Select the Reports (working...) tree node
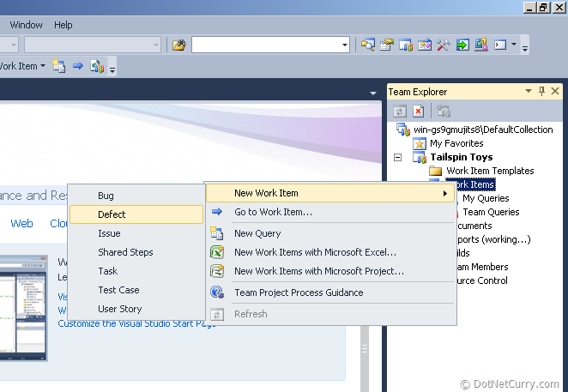Image resolution: width=568 pixels, height=392 pixels. tap(493, 239)
